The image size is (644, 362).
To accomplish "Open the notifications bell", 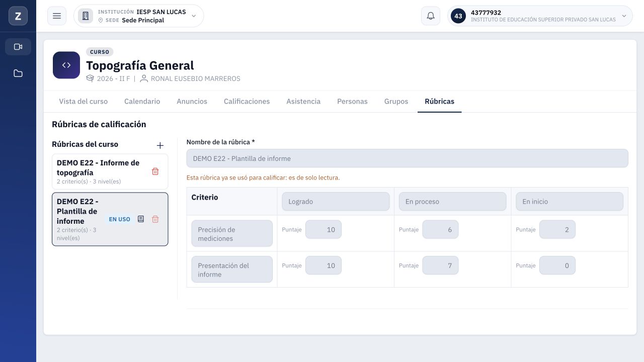I will (x=431, y=16).
